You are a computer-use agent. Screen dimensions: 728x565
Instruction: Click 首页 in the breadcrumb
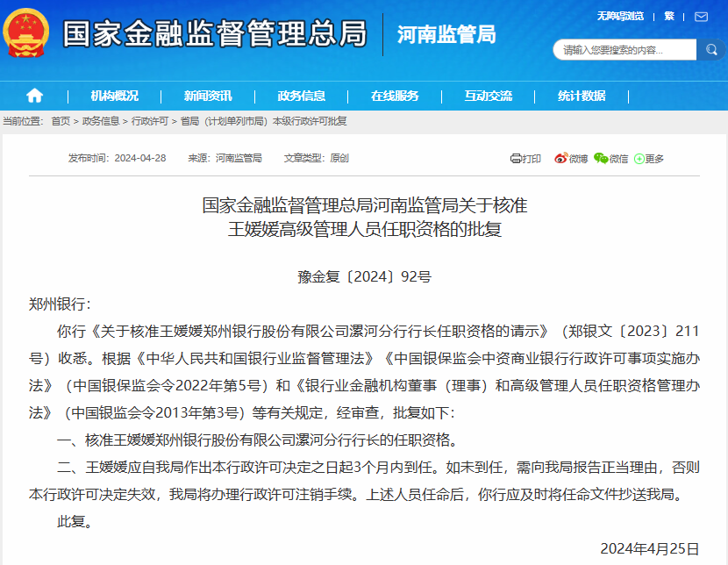point(61,121)
